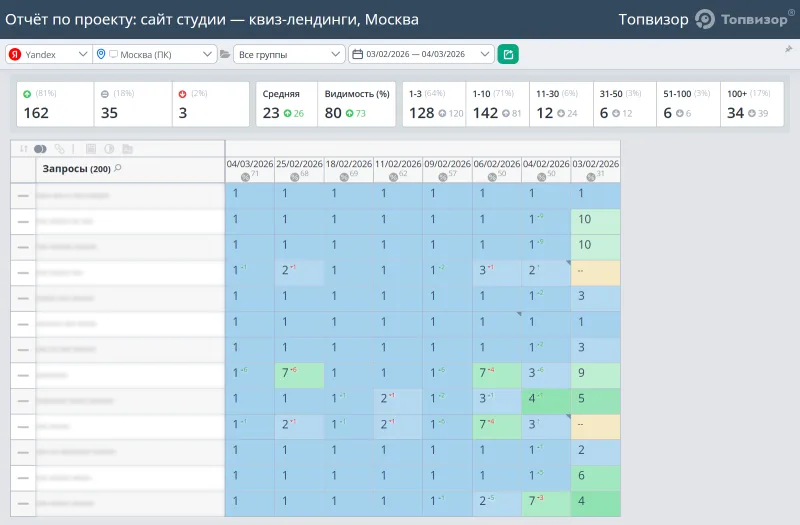This screenshot has height=525, width=800.
Task: Click the 1-3 positions card showing 128
Action: 434,104
